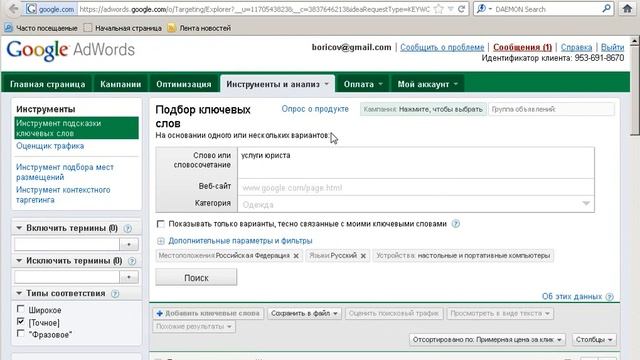
Task: Open the Категория dropdown list
Action: click(586, 203)
